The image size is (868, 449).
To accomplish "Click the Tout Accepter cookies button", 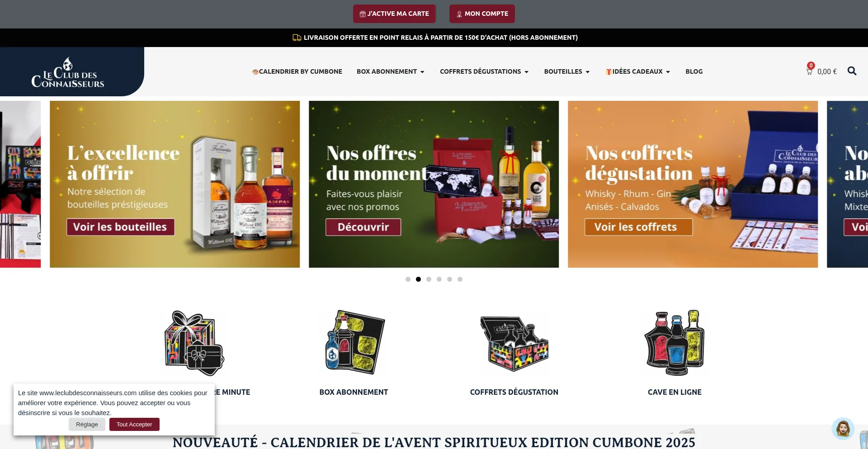I will click(134, 424).
